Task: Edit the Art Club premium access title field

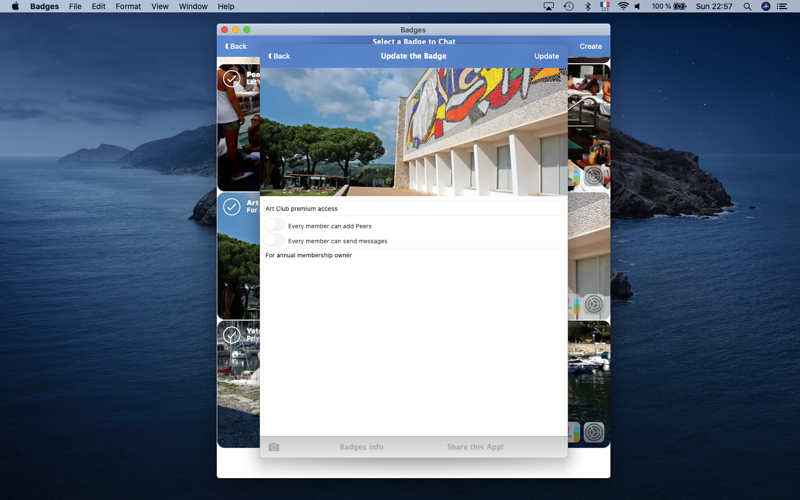Action: click(x=413, y=208)
